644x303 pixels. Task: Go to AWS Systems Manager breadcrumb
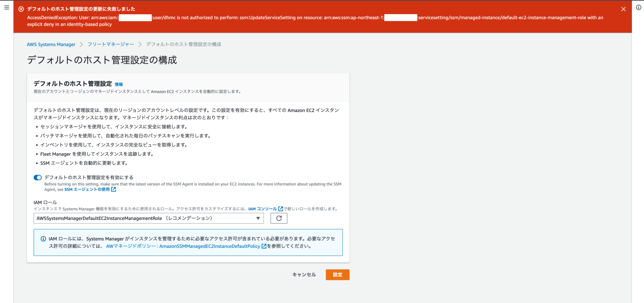tap(51, 44)
